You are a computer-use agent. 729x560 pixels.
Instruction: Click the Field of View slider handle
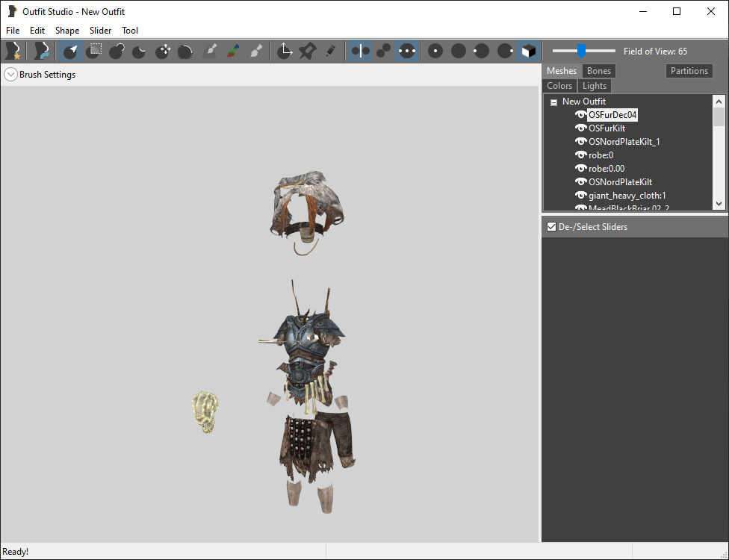pyautogui.click(x=581, y=51)
